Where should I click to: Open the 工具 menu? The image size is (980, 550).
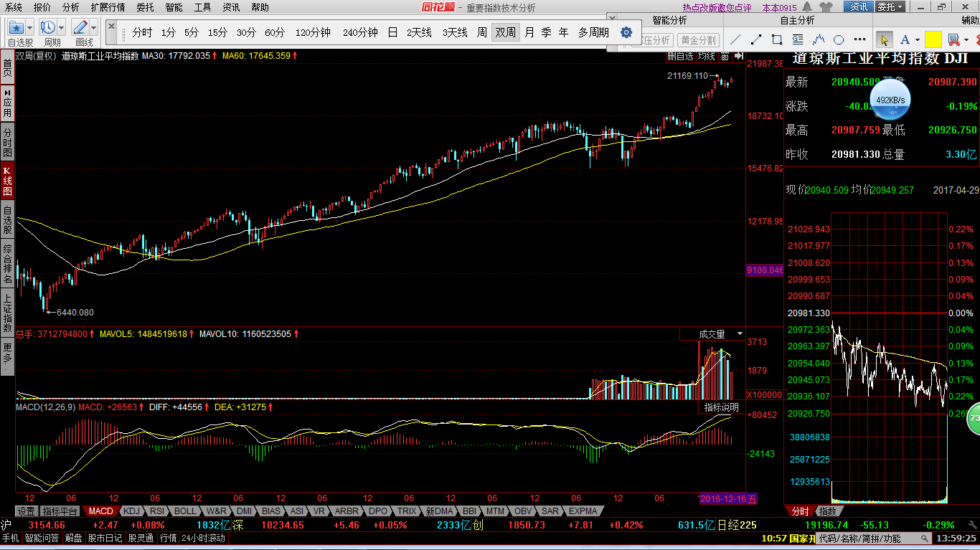(202, 7)
